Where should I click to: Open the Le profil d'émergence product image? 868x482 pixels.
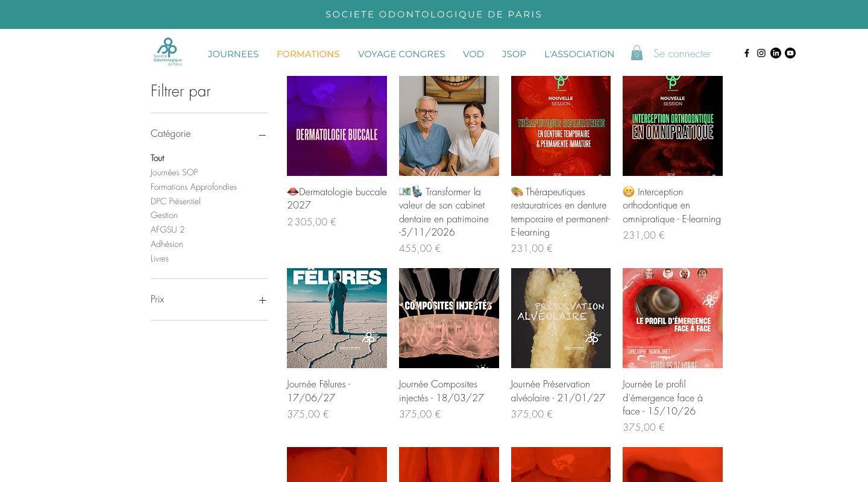[x=673, y=318]
